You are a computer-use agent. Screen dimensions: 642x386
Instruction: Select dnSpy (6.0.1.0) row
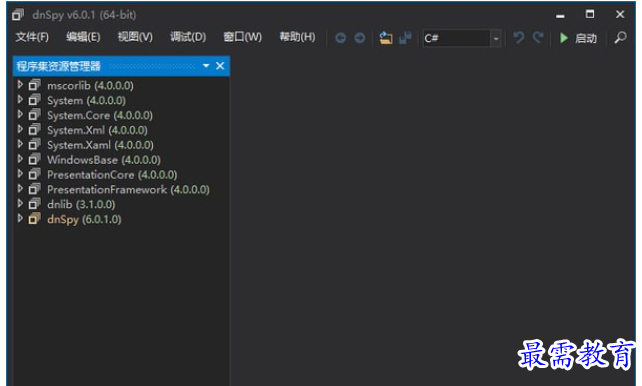pos(84,219)
